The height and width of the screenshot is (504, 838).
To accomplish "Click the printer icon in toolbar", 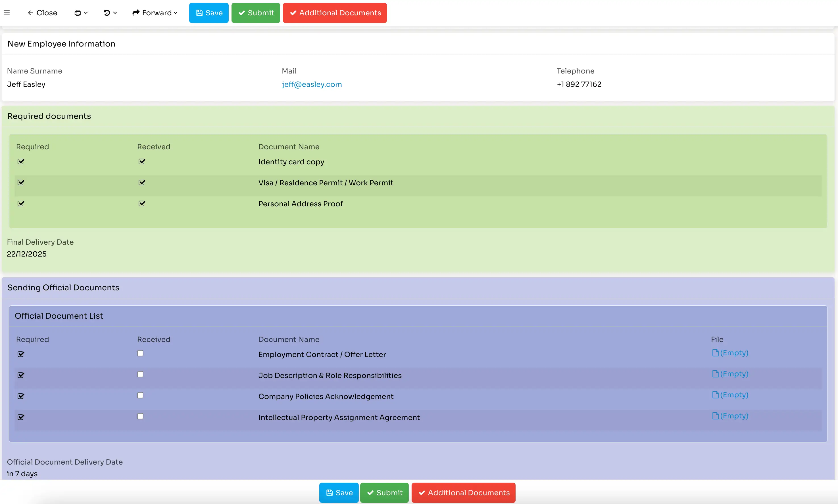I will tap(78, 13).
